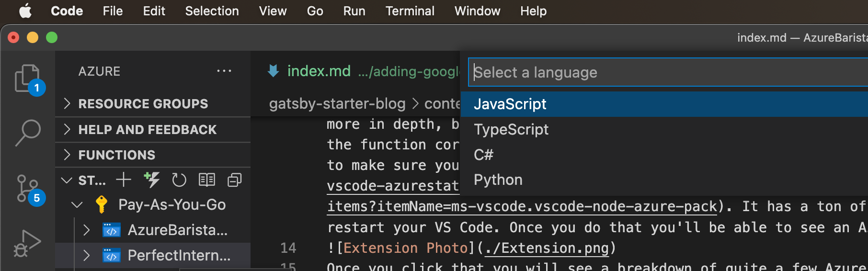Open the Explorer view in activity bar
Viewport: 868px width, 271px height.
tap(27, 78)
